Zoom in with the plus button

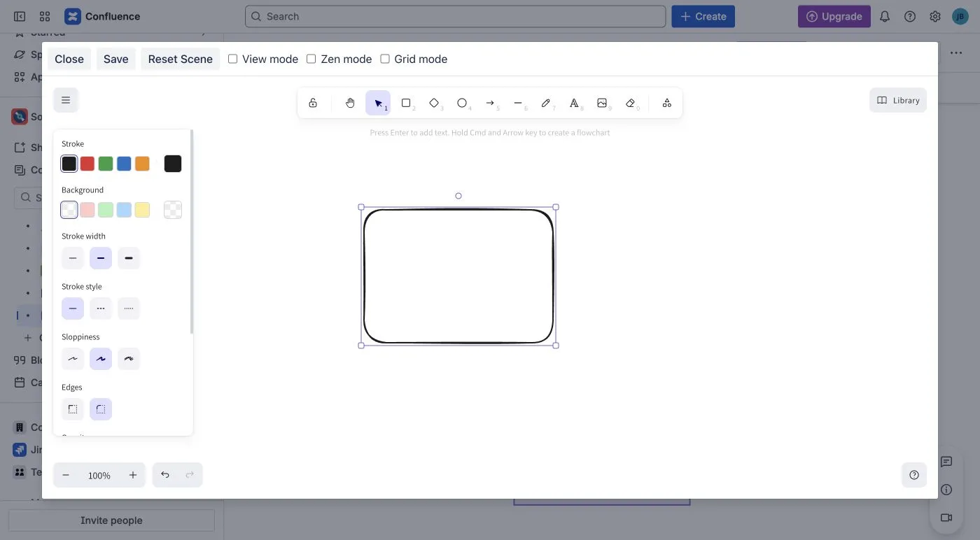pyautogui.click(x=133, y=475)
